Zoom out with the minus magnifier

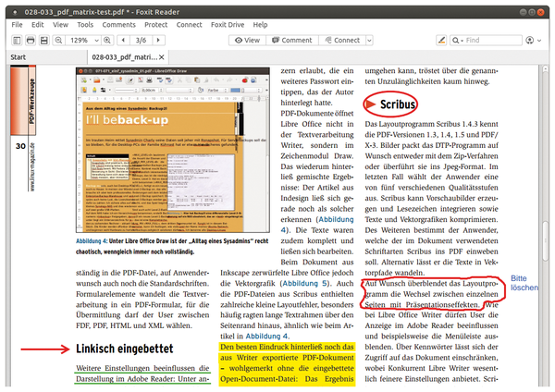(59, 41)
